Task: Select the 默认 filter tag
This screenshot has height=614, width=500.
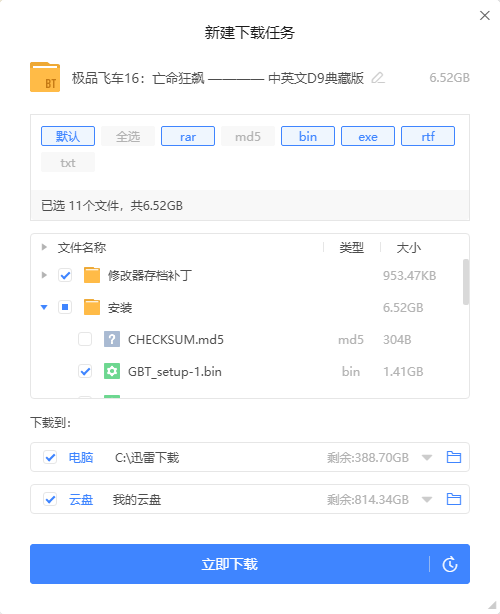Action: 68,136
